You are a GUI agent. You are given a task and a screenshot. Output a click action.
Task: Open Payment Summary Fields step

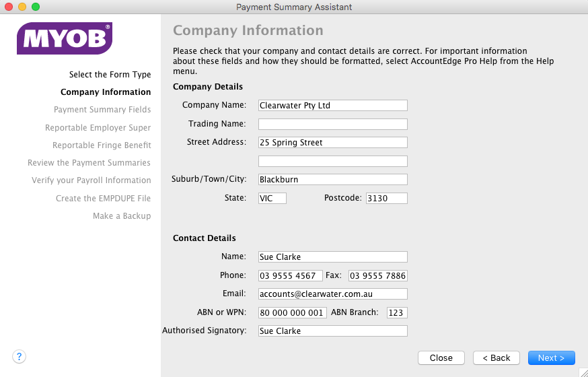pyautogui.click(x=102, y=110)
